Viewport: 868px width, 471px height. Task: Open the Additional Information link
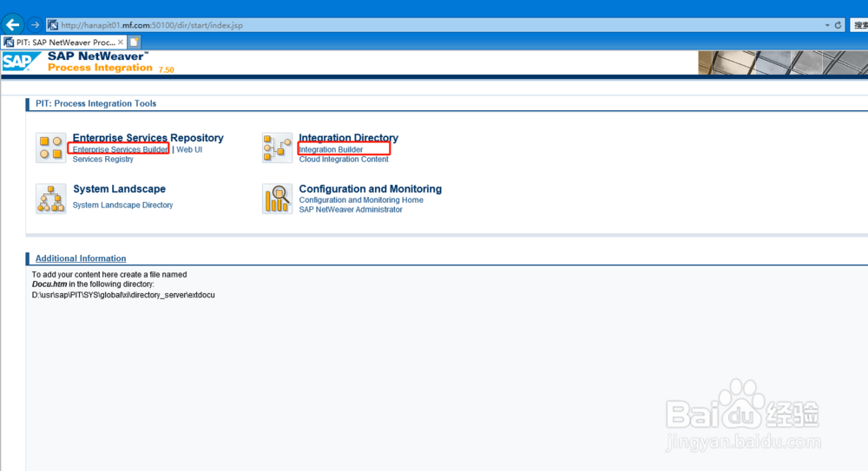pyautogui.click(x=81, y=258)
